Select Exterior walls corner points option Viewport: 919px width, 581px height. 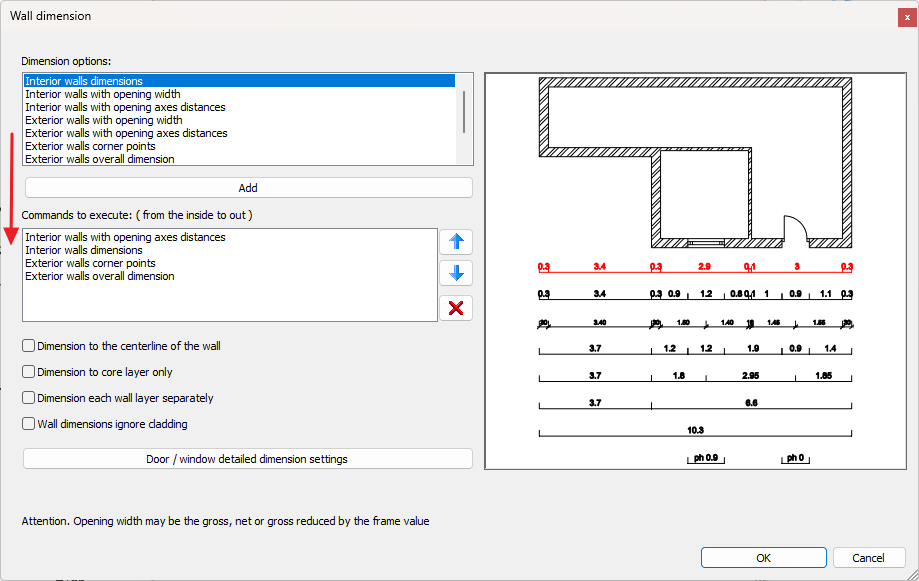[x=90, y=146]
